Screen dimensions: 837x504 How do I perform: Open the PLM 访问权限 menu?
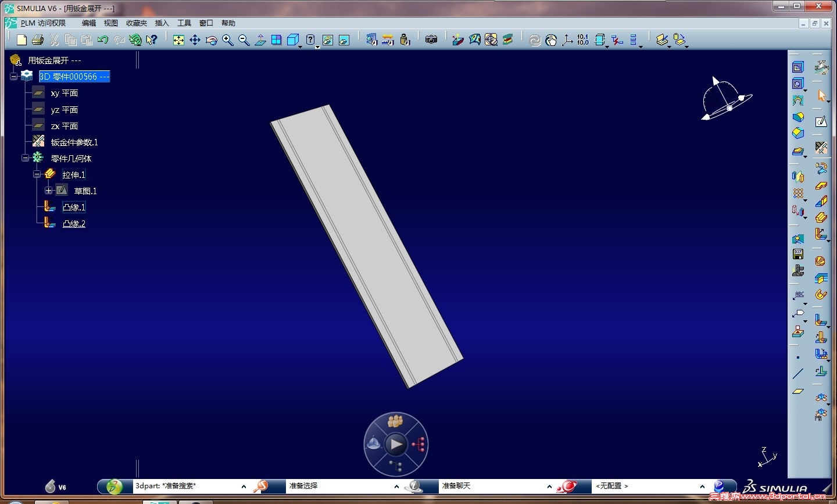pyautogui.click(x=43, y=23)
